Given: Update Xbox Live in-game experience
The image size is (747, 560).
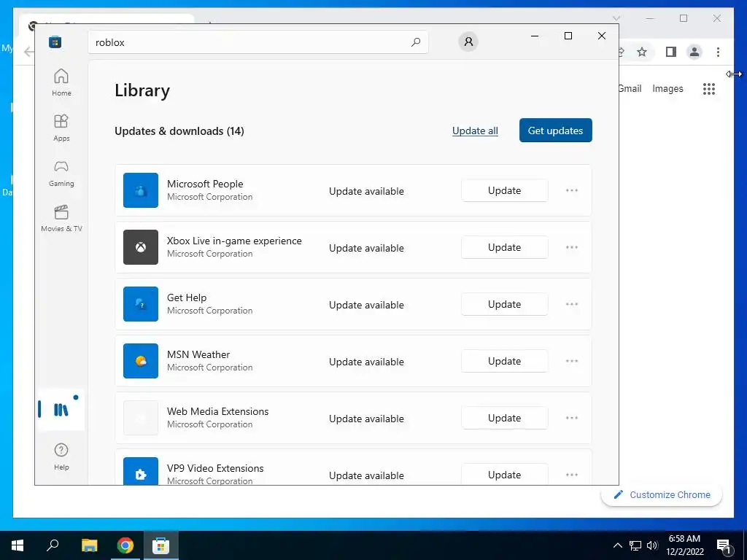Looking at the screenshot, I should 505,247.
